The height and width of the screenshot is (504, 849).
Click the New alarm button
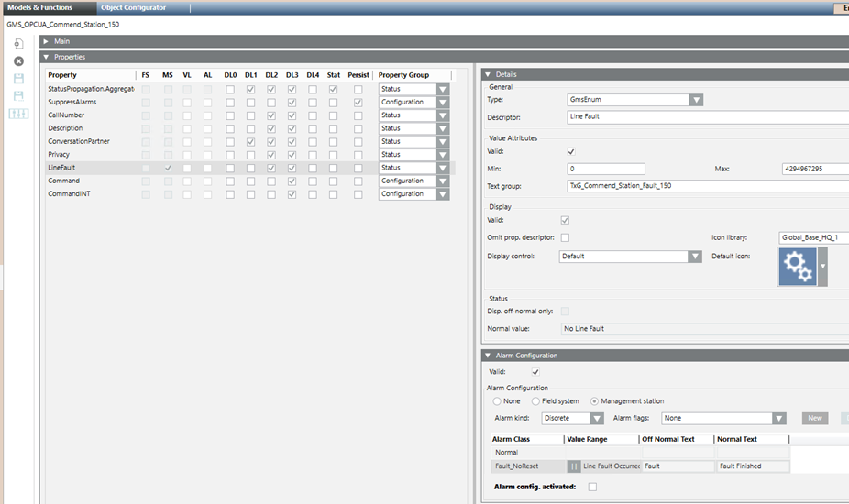(x=814, y=419)
